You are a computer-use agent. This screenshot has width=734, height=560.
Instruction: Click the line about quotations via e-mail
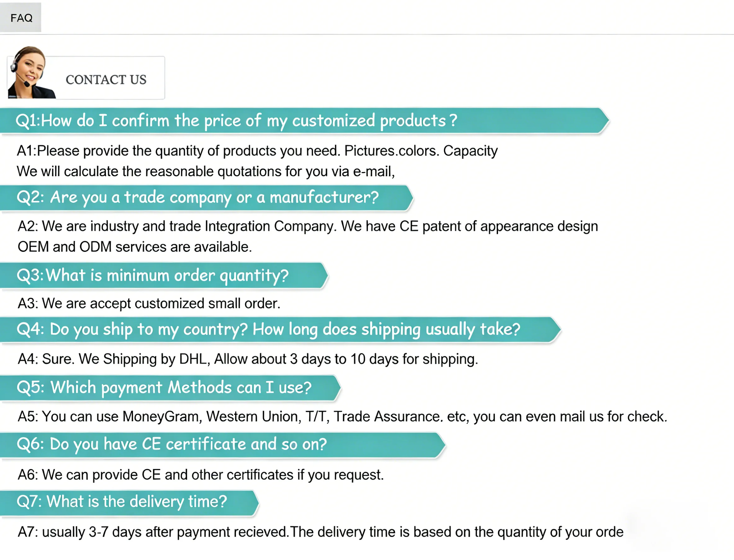click(x=206, y=172)
